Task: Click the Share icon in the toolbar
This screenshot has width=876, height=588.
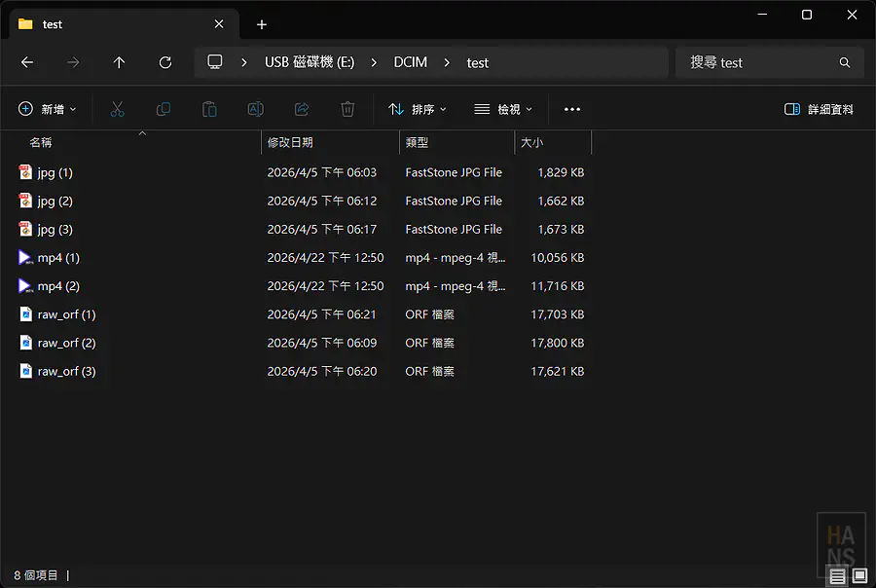Action: [x=301, y=109]
